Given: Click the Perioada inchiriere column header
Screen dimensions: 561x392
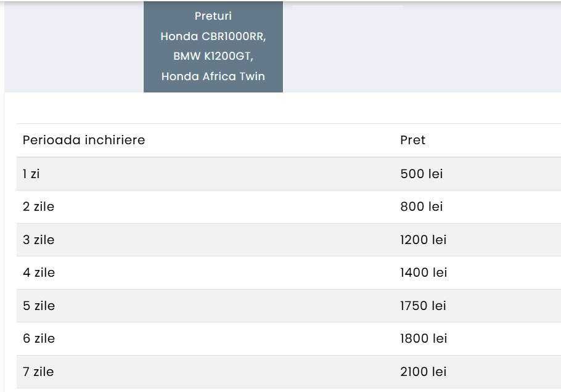Looking at the screenshot, I should click(x=84, y=140).
